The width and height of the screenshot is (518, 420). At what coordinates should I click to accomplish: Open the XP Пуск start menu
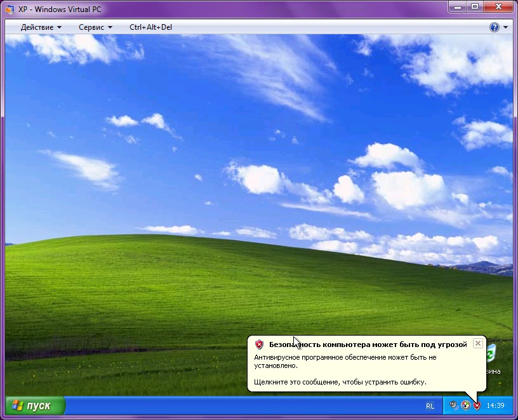coord(35,405)
